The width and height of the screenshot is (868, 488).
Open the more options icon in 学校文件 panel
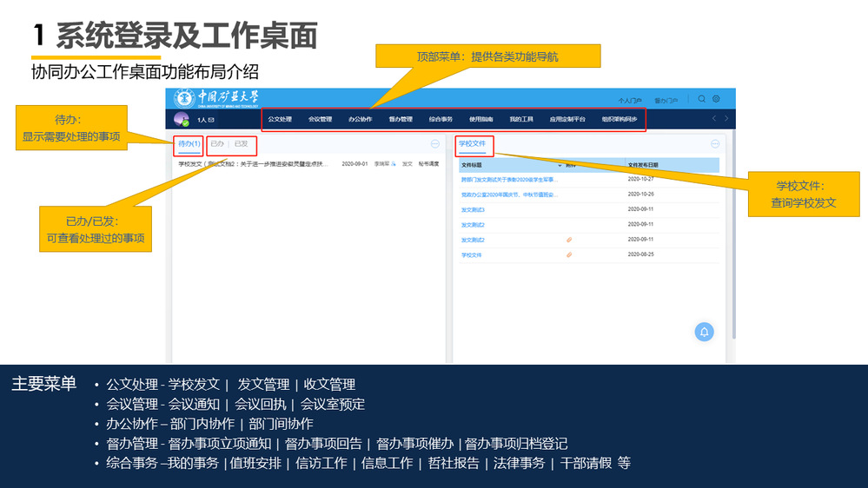tap(715, 144)
